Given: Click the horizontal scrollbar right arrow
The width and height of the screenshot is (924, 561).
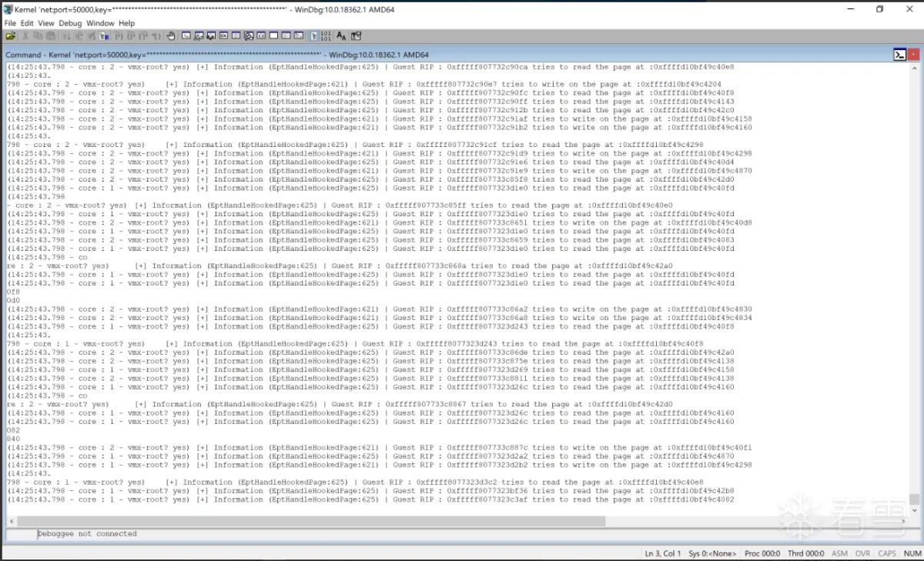Looking at the screenshot, I should (903, 521).
